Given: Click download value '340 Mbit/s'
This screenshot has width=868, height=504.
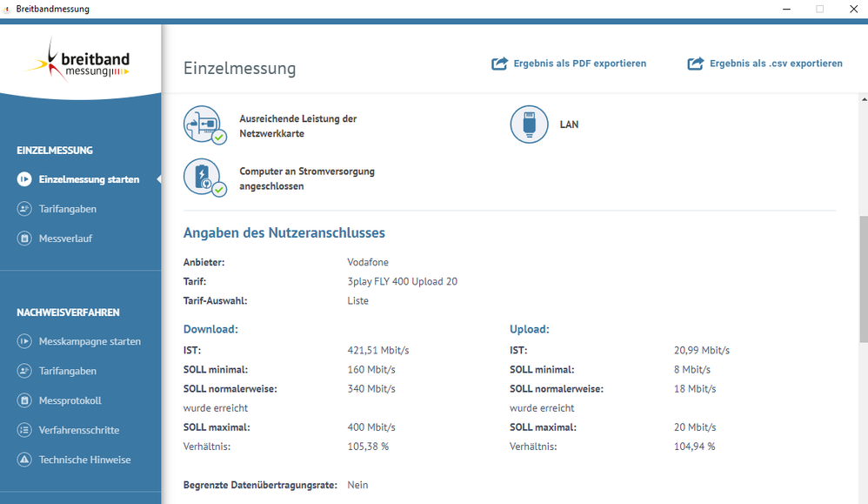Looking at the screenshot, I should click(x=371, y=389).
